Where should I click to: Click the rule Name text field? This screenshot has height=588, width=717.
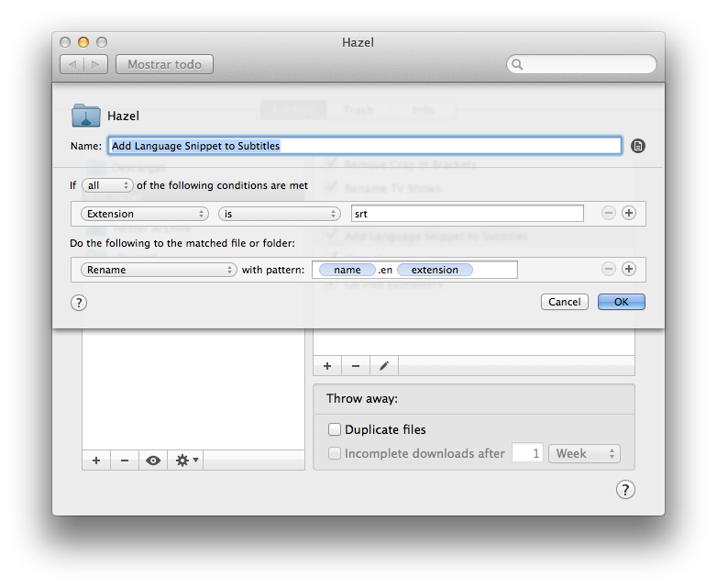pyautogui.click(x=365, y=146)
